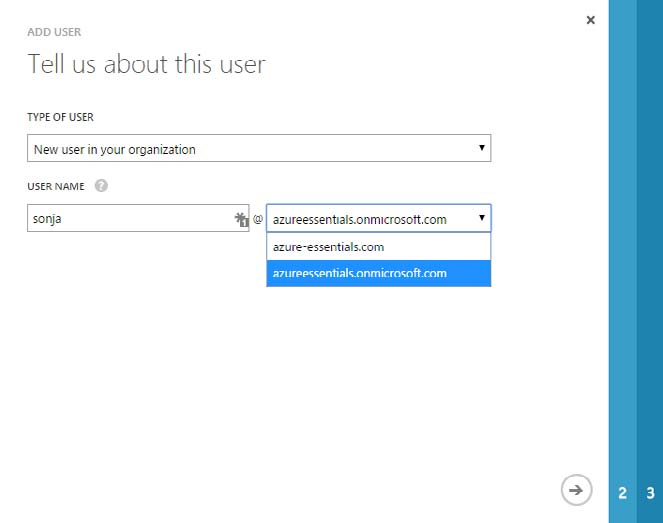Click the 'New user in your organization' combo box
The width and height of the screenshot is (663, 523).
(x=250, y=149)
